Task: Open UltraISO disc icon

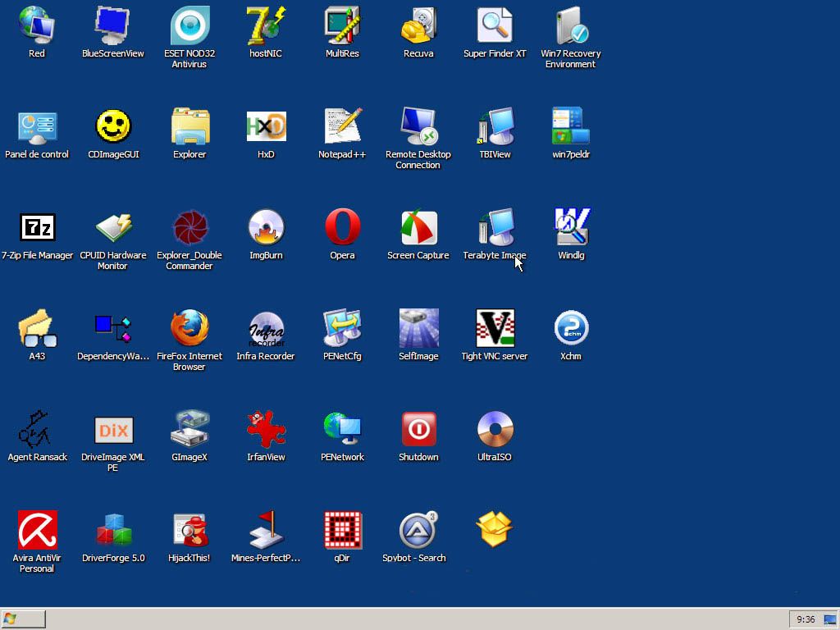Action: [x=495, y=430]
